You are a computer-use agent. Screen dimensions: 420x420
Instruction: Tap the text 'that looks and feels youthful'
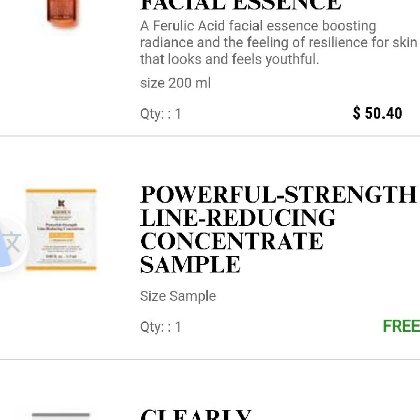click(229, 59)
